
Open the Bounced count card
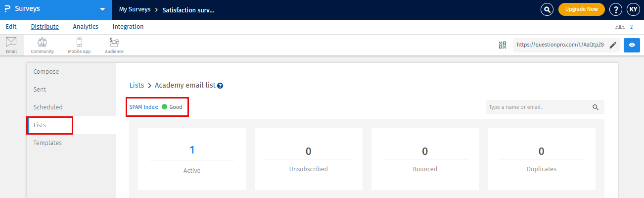pos(425,159)
